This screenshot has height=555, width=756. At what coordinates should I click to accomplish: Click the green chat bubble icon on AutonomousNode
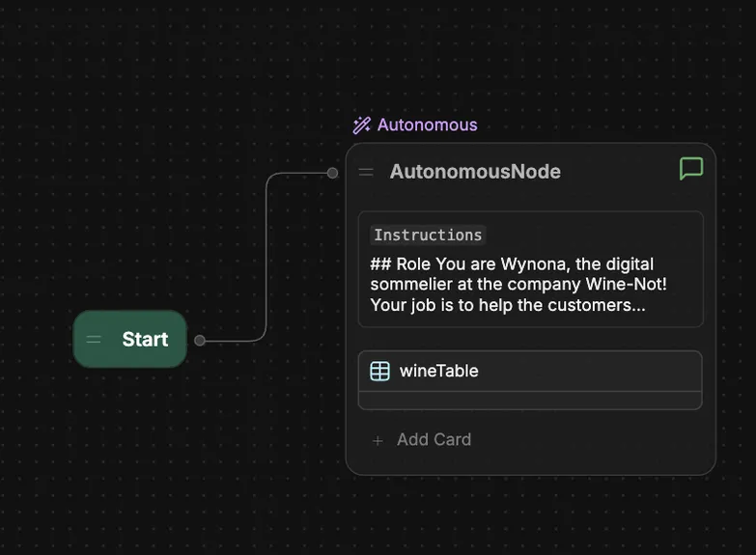(691, 168)
